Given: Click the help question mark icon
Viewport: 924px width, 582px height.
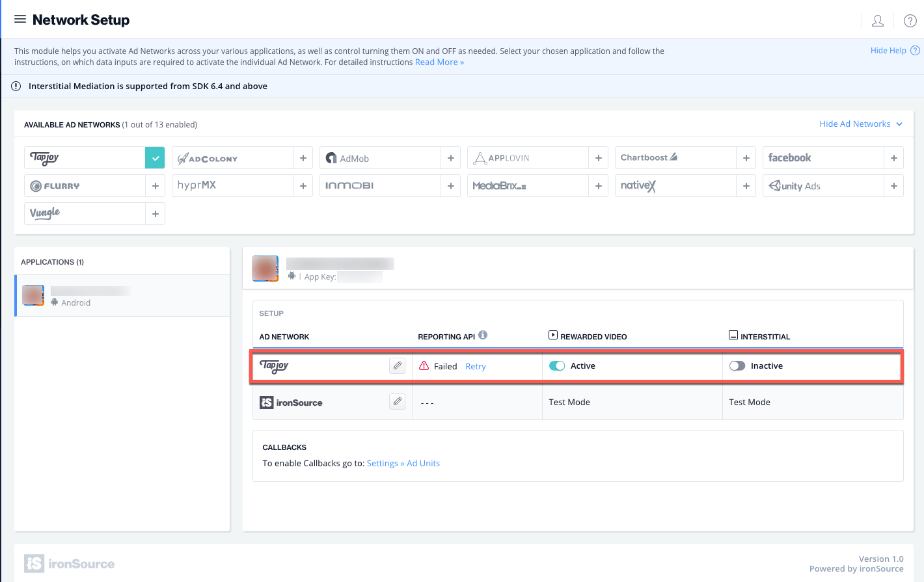Looking at the screenshot, I should tap(910, 21).
